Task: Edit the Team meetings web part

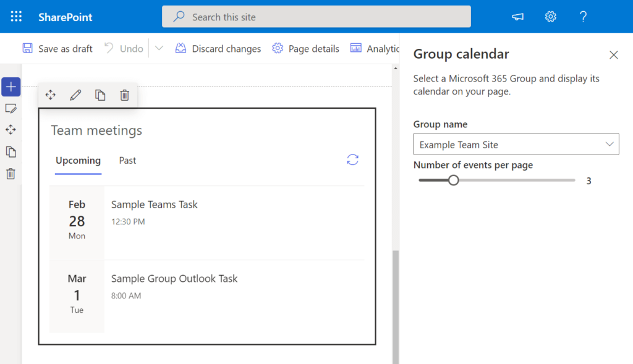Action: point(75,95)
